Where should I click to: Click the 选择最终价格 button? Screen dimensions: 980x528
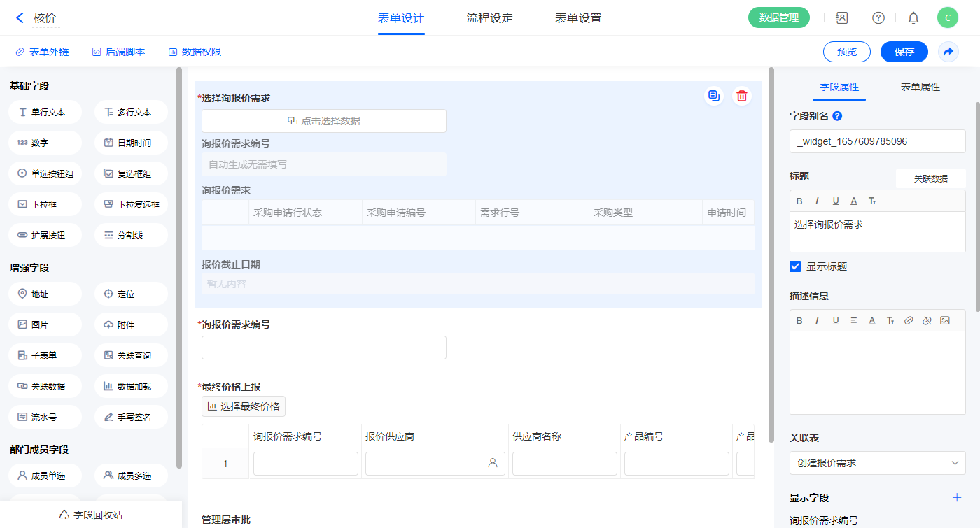pyautogui.click(x=244, y=406)
